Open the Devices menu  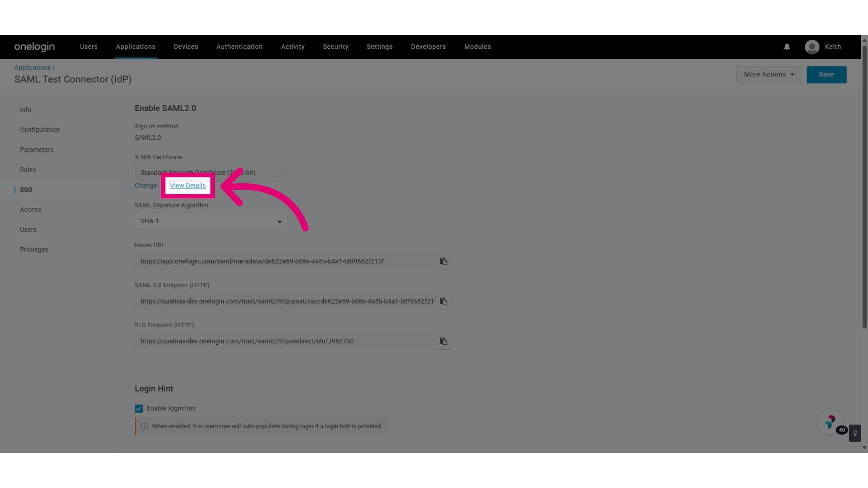(186, 47)
